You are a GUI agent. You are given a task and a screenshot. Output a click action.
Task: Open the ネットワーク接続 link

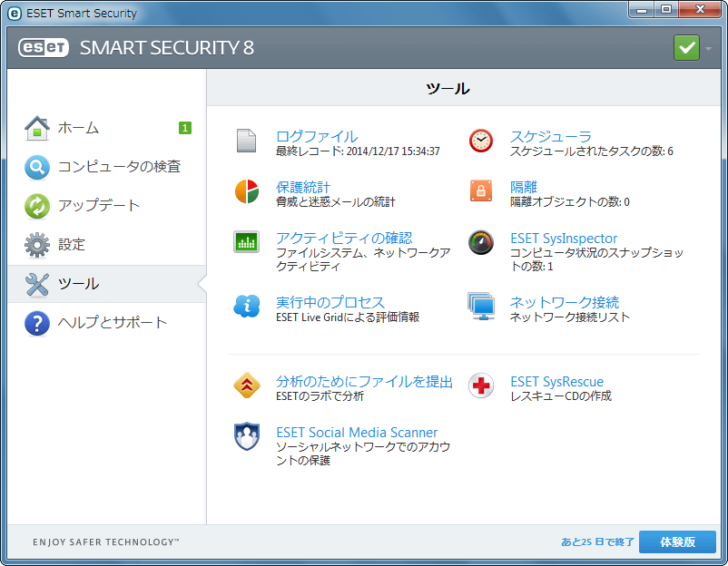[x=564, y=302]
